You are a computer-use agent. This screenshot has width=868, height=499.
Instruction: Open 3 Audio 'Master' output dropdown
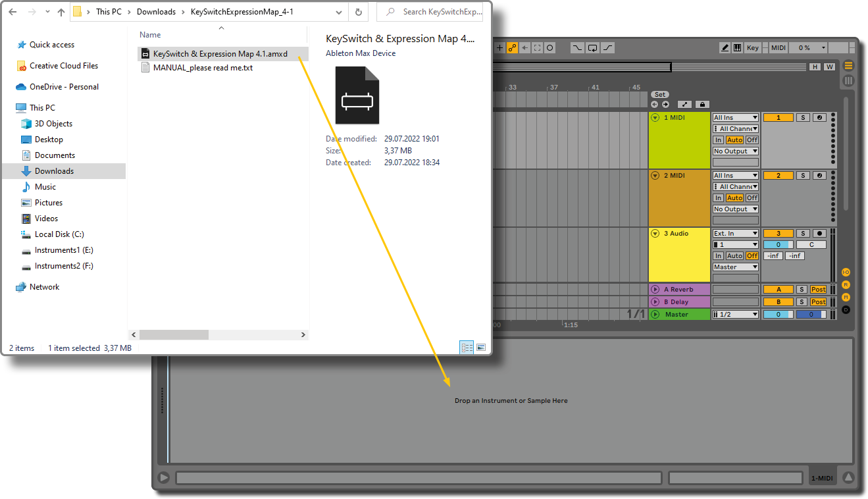click(x=736, y=267)
